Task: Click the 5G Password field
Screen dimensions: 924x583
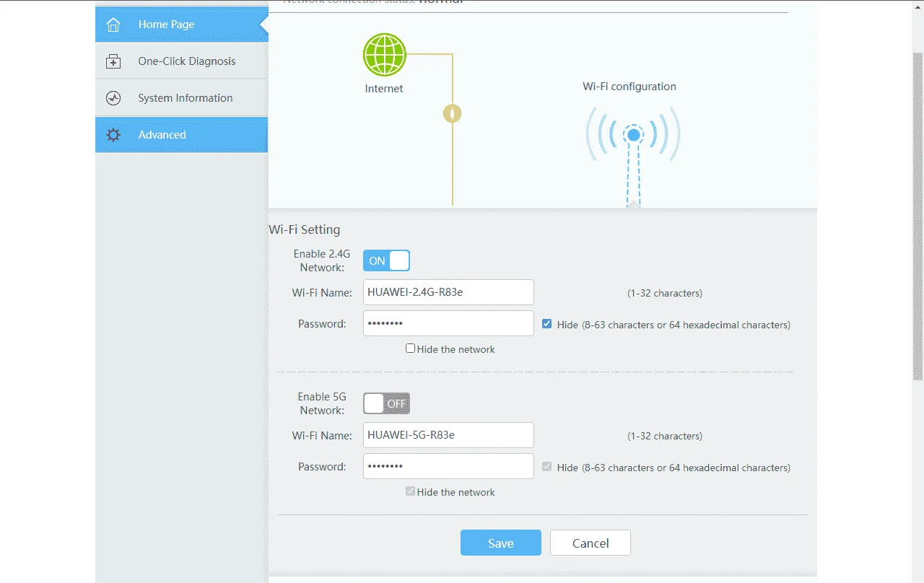Action: (x=448, y=466)
